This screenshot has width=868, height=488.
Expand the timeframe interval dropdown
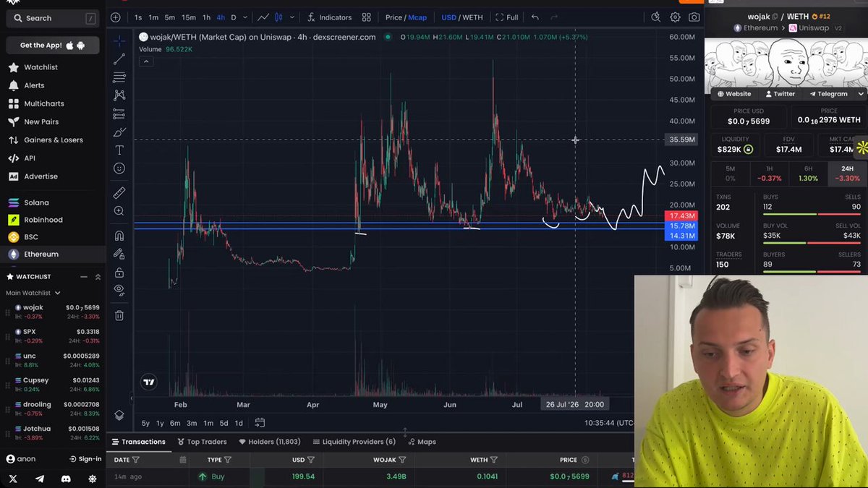245,17
